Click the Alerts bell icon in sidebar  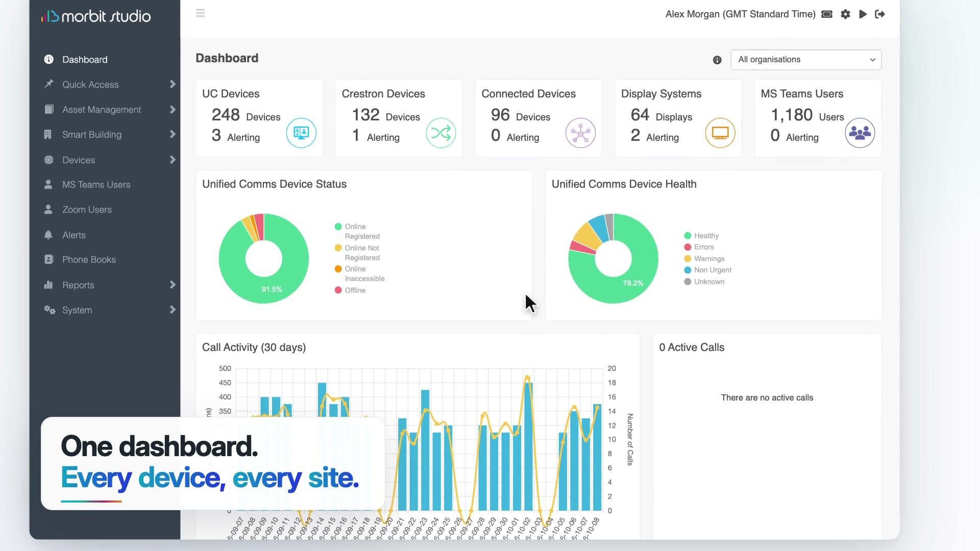[x=48, y=235]
